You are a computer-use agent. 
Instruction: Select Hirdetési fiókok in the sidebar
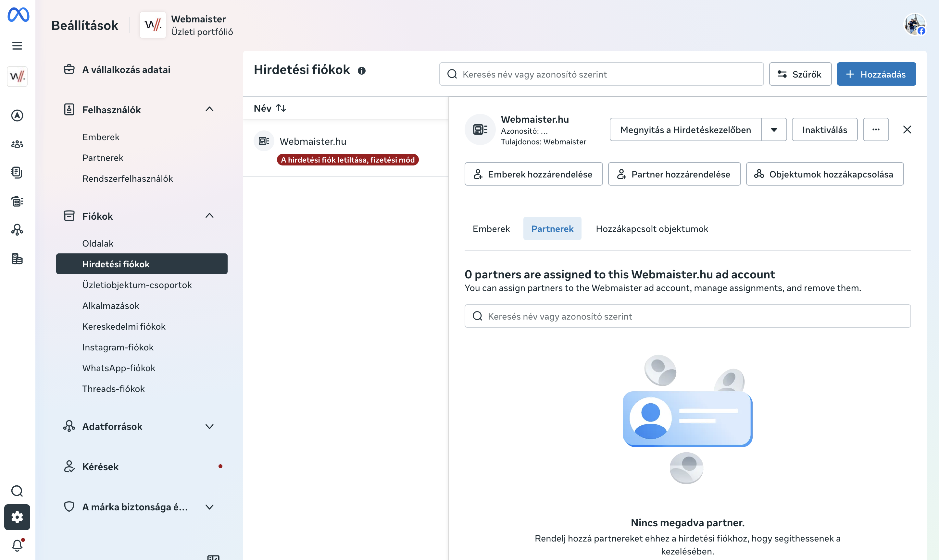point(142,264)
